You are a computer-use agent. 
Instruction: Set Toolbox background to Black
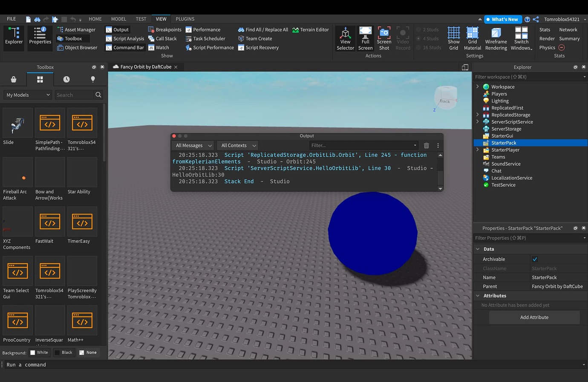pyautogui.click(x=64, y=352)
